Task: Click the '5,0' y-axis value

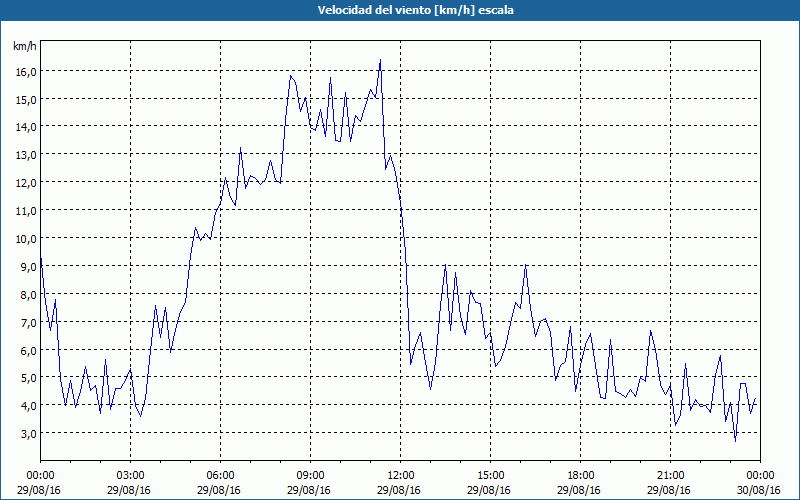Action: coord(28,379)
